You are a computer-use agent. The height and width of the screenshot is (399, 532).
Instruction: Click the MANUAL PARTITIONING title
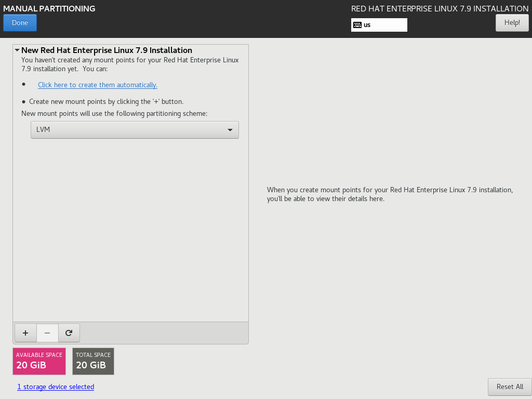point(49,8)
